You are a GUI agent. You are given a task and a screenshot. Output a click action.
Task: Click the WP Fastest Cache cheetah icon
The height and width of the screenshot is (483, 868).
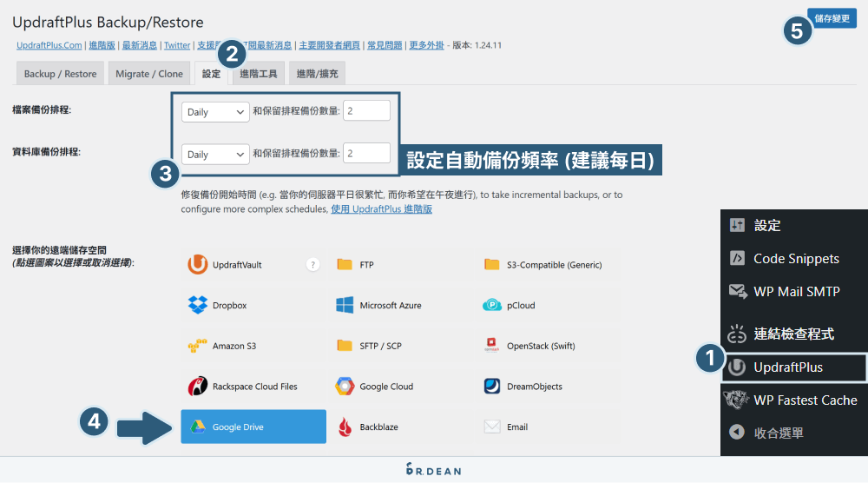point(736,400)
